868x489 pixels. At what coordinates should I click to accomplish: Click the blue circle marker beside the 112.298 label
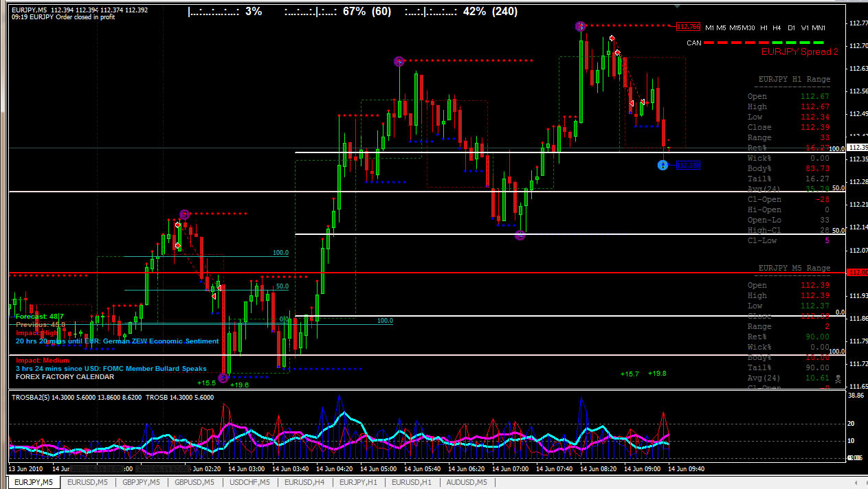point(663,165)
